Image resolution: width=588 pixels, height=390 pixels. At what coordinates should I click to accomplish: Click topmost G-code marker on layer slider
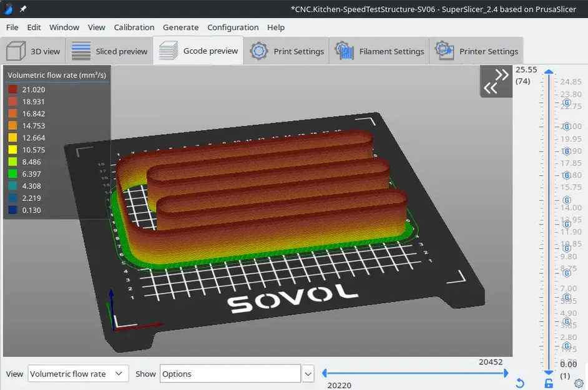566,102
